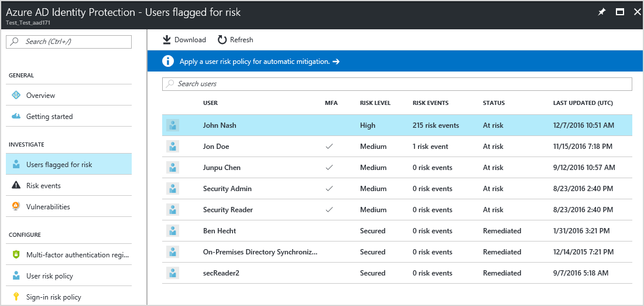Screen dimensions: 644x306
Task: Click the Download arrow icon
Action: tap(167, 40)
